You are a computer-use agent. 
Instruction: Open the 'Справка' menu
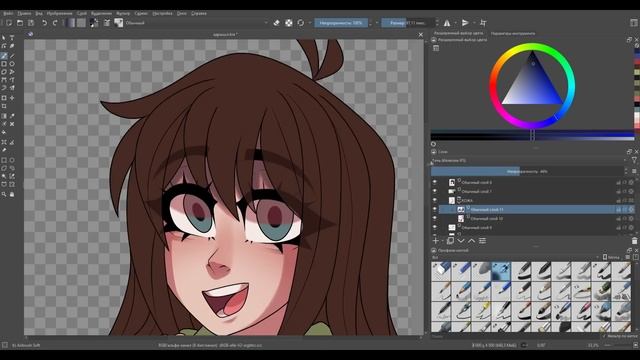(199, 13)
